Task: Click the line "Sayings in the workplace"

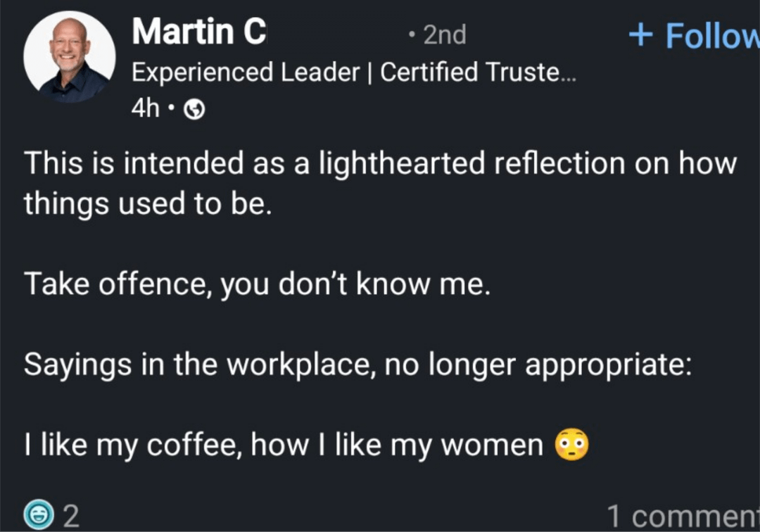Action: coord(357,365)
